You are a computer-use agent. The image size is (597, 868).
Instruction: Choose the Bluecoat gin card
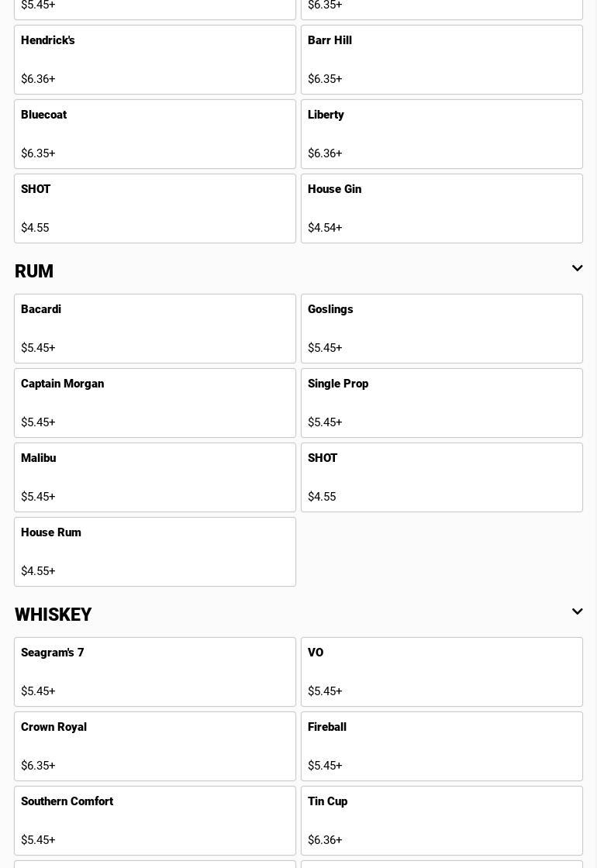point(155,134)
